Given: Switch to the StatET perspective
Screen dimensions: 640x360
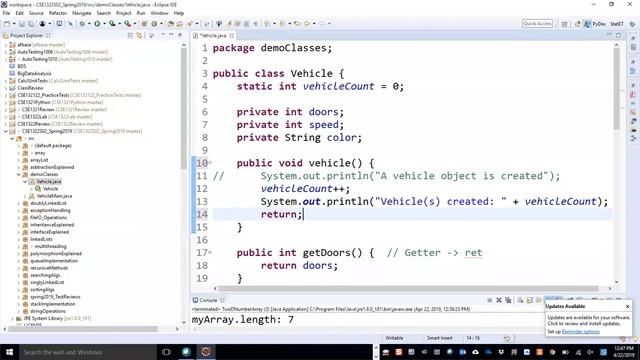Looking at the screenshot, I should (617, 24).
